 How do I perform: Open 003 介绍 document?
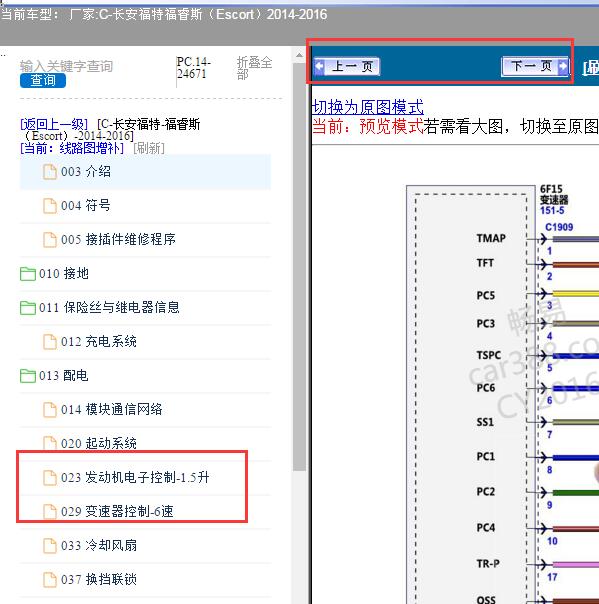[x=145, y=171]
